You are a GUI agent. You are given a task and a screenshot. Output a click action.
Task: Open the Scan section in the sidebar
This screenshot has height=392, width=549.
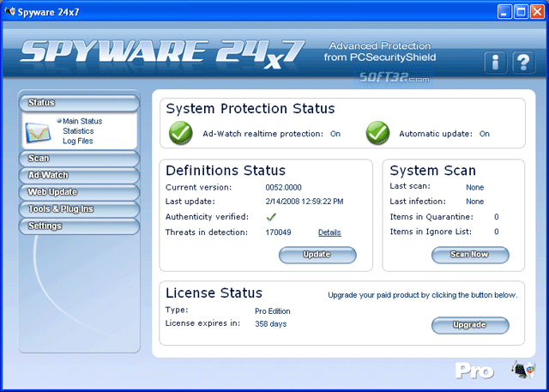coord(79,159)
